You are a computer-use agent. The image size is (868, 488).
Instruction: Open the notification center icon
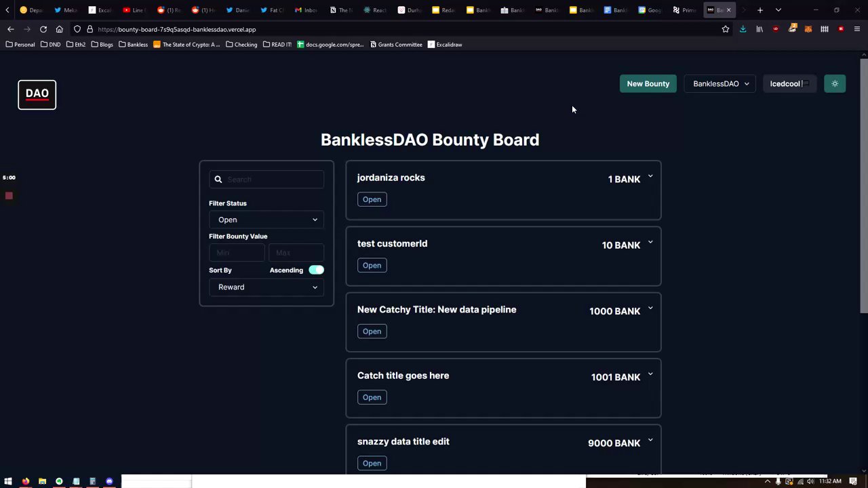[x=854, y=481]
